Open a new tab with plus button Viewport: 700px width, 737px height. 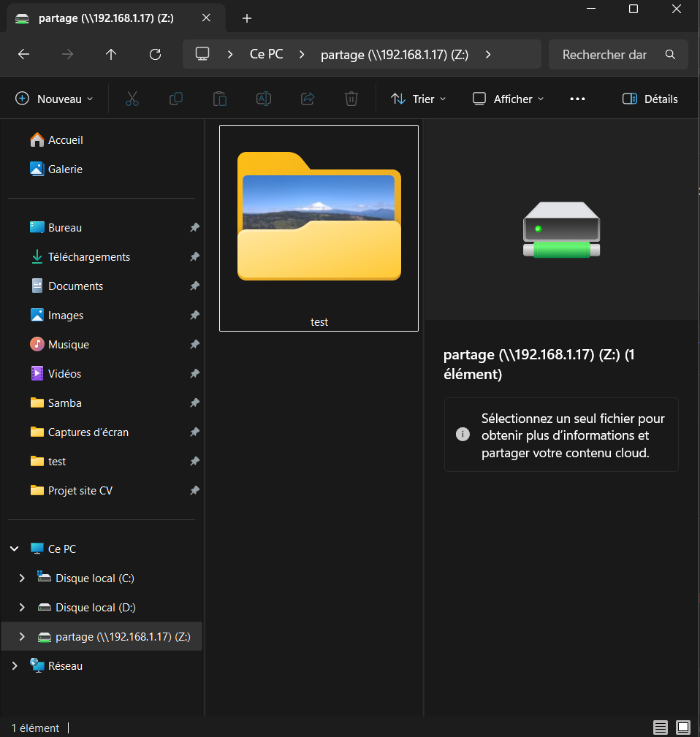[247, 18]
